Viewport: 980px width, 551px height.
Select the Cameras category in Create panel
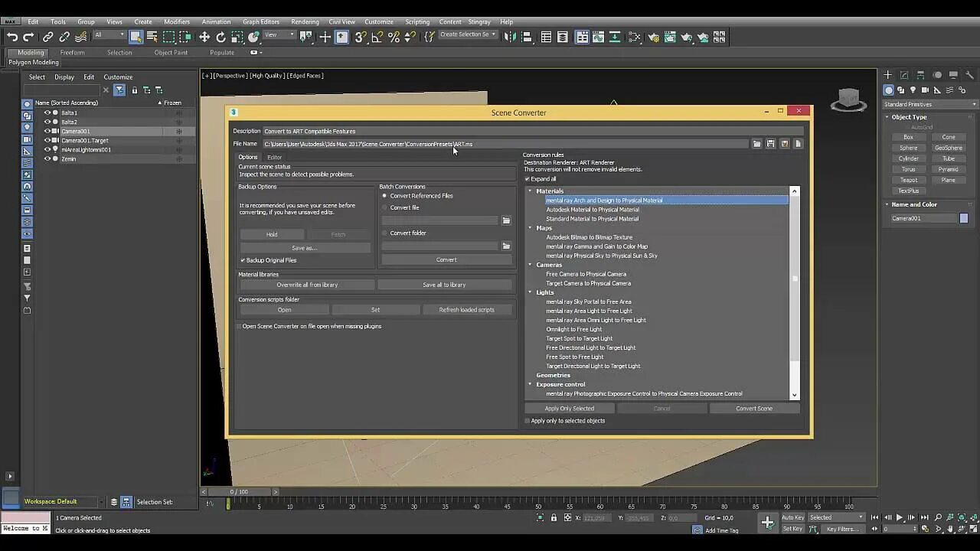925,90
